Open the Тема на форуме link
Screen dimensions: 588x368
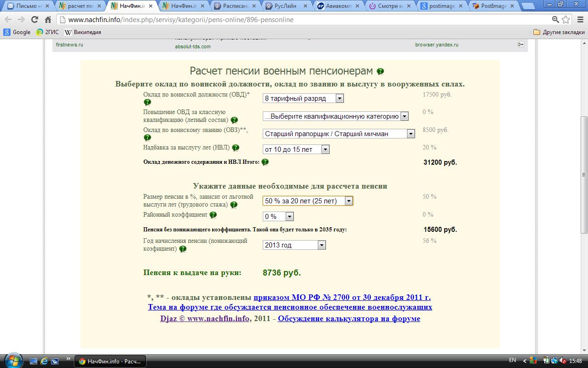(x=290, y=307)
